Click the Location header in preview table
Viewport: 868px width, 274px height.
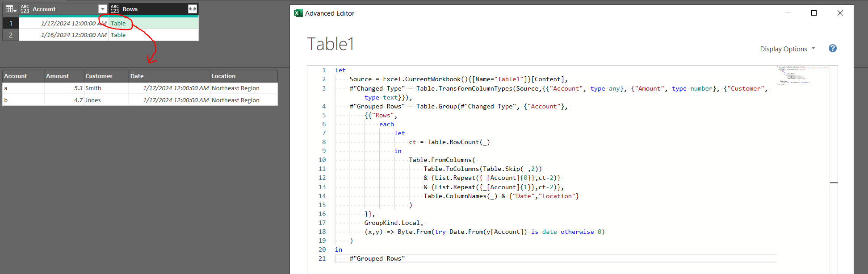(x=244, y=76)
